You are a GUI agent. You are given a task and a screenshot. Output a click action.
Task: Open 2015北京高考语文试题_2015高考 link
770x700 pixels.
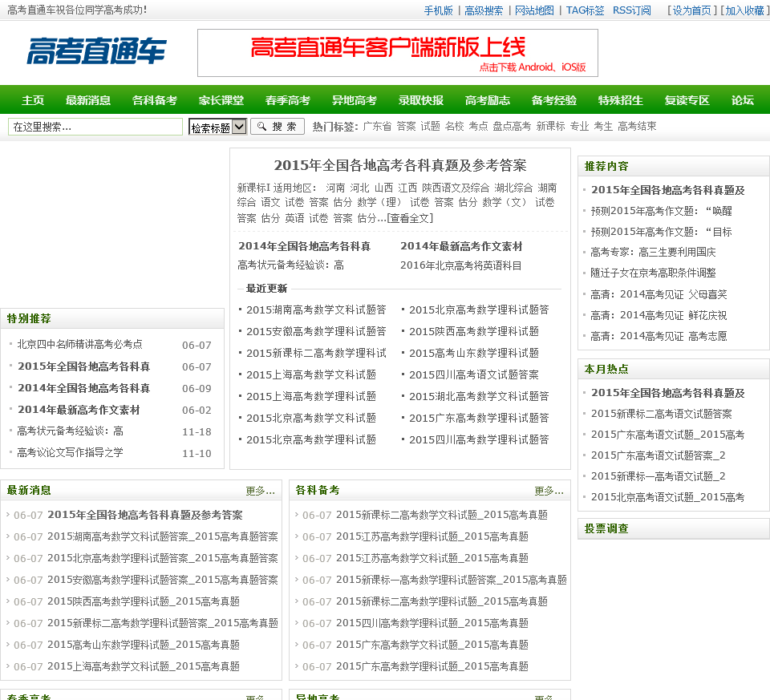tap(668, 497)
